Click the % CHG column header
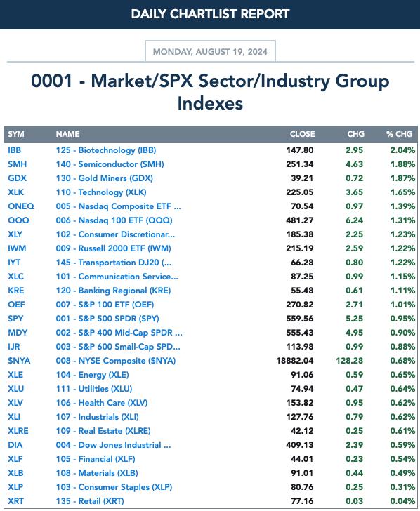This screenshot has width=420, height=511. (399, 134)
